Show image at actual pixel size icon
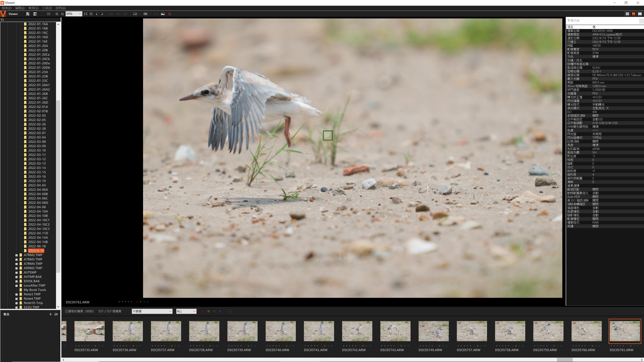This screenshot has width=644, height=362. [91, 14]
